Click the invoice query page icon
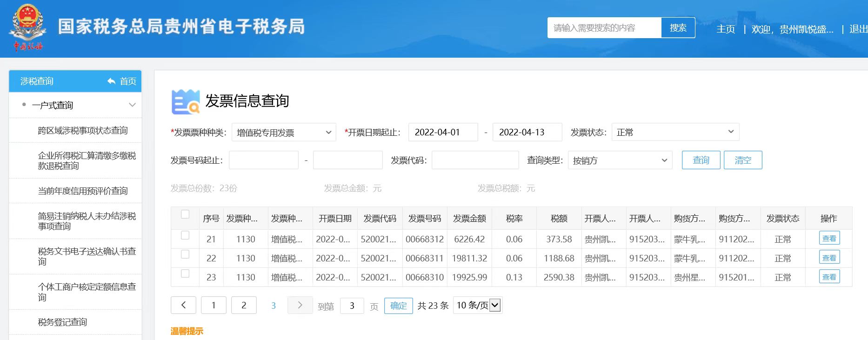Image resolution: width=868 pixels, height=340 pixels. click(x=185, y=102)
